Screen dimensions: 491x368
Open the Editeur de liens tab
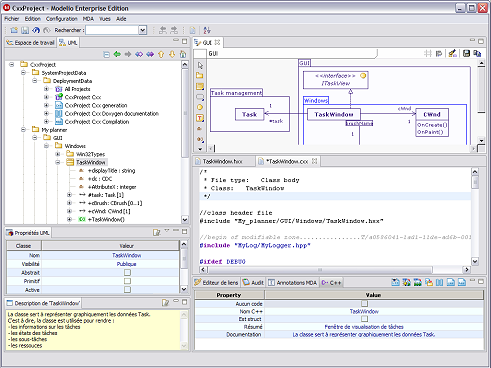point(217,283)
